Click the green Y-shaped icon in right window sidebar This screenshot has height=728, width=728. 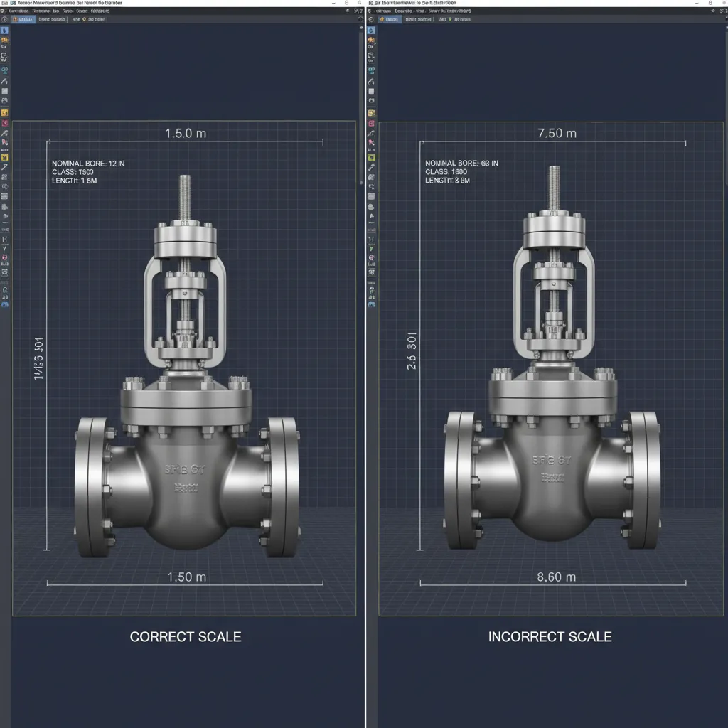[x=371, y=249]
